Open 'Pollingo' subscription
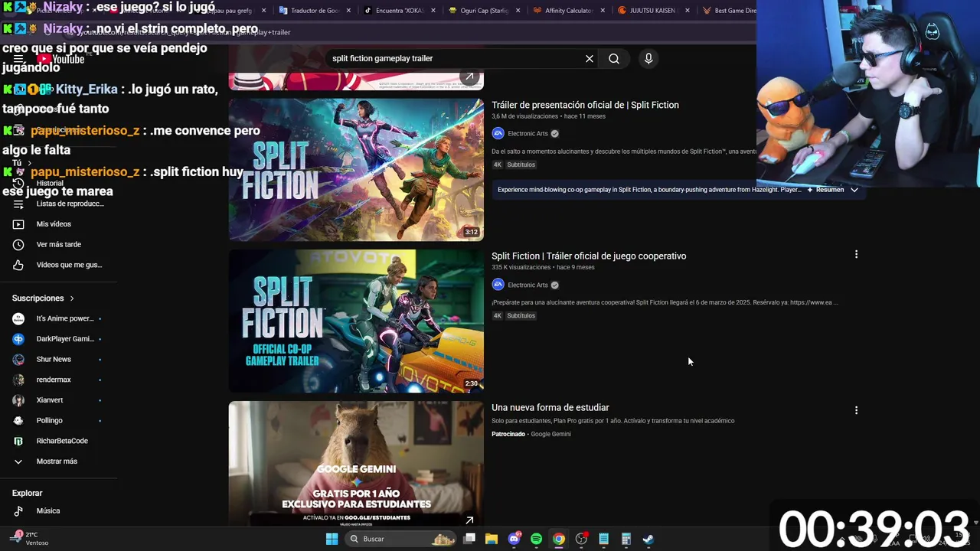 click(x=50, y=421)
